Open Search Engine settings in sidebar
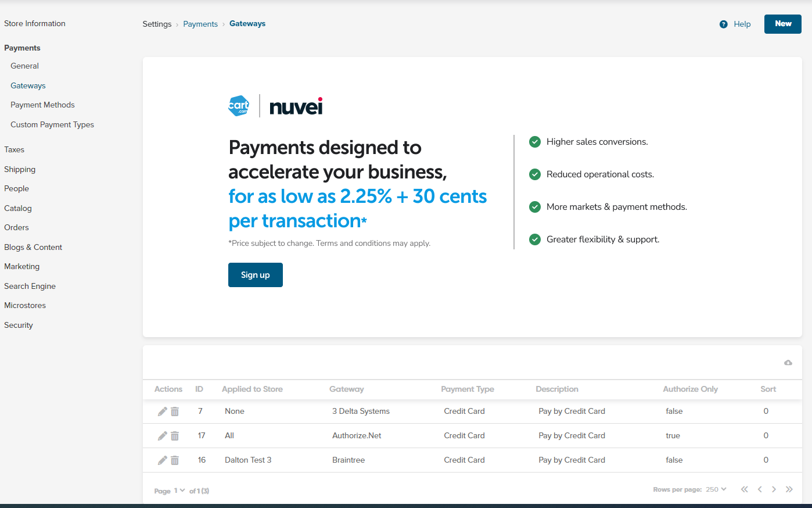This screenshot has width=812, height=508. (x=30, y=287)
